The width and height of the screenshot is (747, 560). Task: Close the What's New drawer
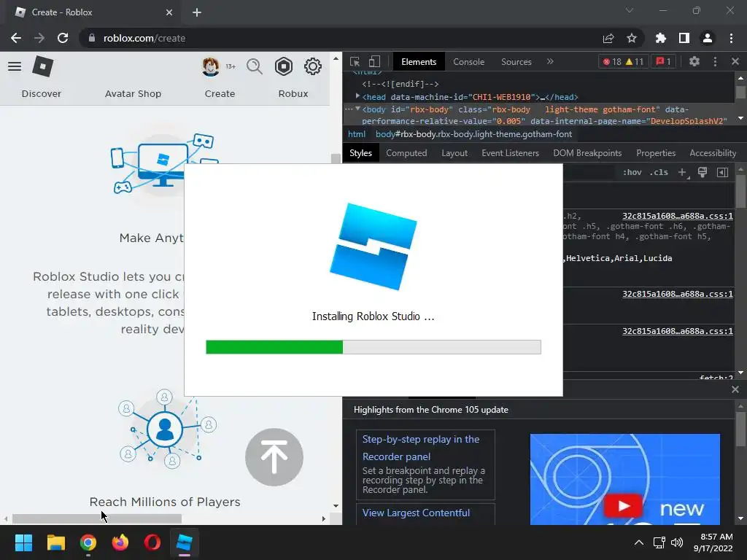point(735,389)
